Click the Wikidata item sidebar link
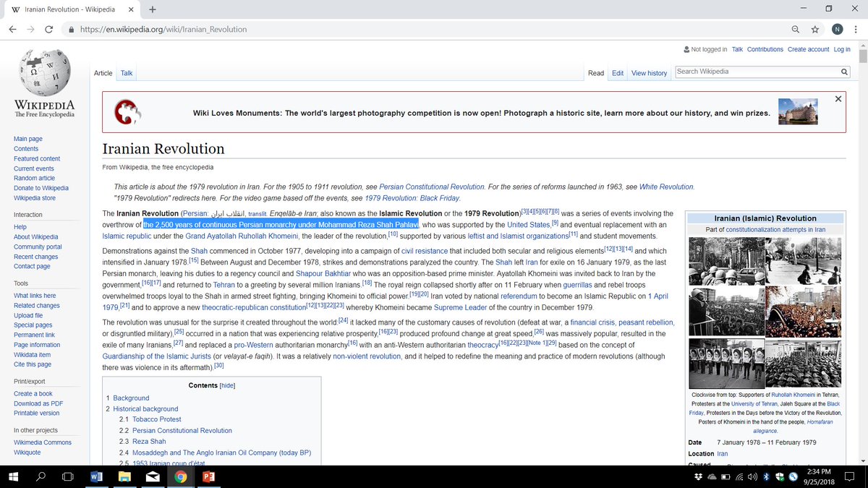This screenshot has width=868, height=488. click(33, 354)
